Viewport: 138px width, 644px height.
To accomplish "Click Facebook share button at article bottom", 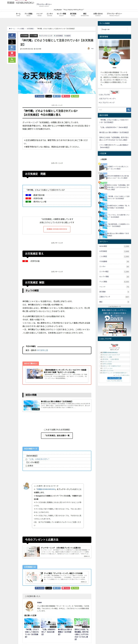I will click(40, 588).
